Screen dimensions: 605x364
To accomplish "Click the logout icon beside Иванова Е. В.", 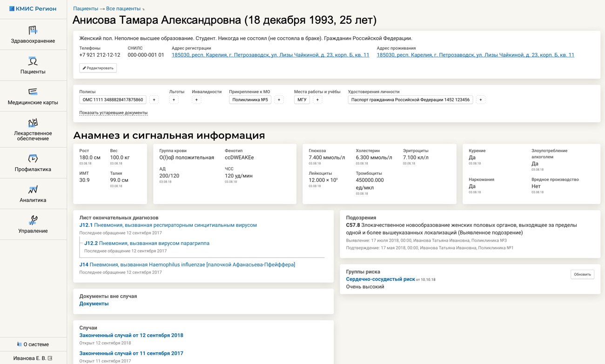I will point(50,358).
